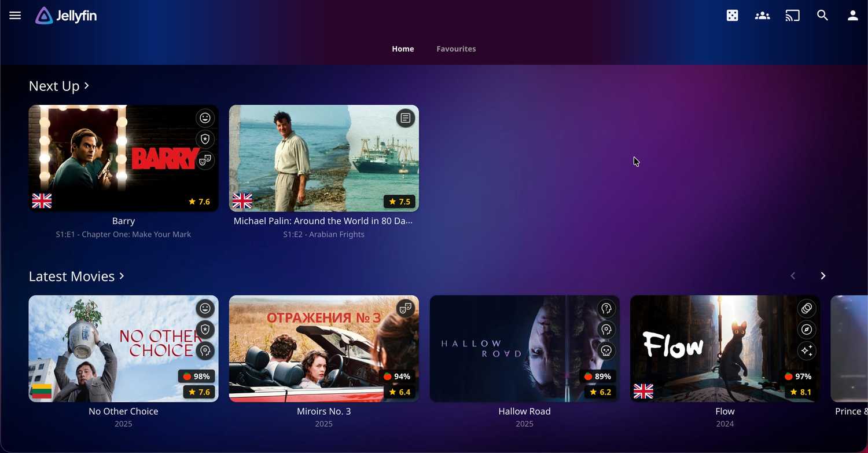Open SyncPlay group icon

click(x=763, y=16)
